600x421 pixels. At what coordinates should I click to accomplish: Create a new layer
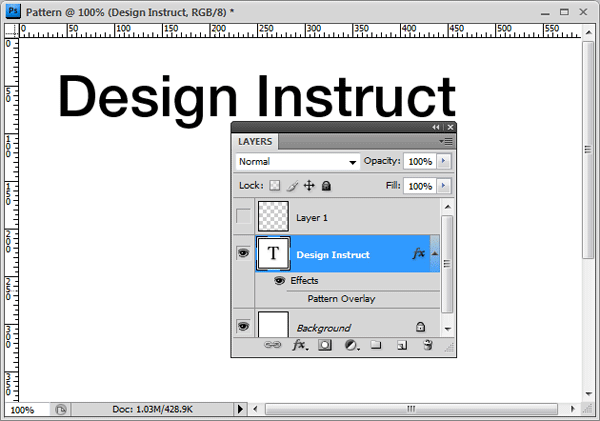click(402, 345)
